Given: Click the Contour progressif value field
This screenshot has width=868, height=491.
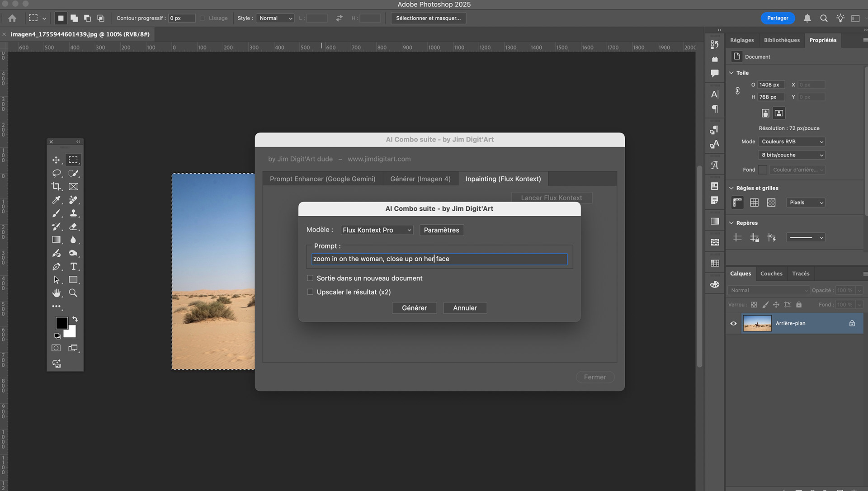Looking at the screenshot, I should click(x=182, y=18).
